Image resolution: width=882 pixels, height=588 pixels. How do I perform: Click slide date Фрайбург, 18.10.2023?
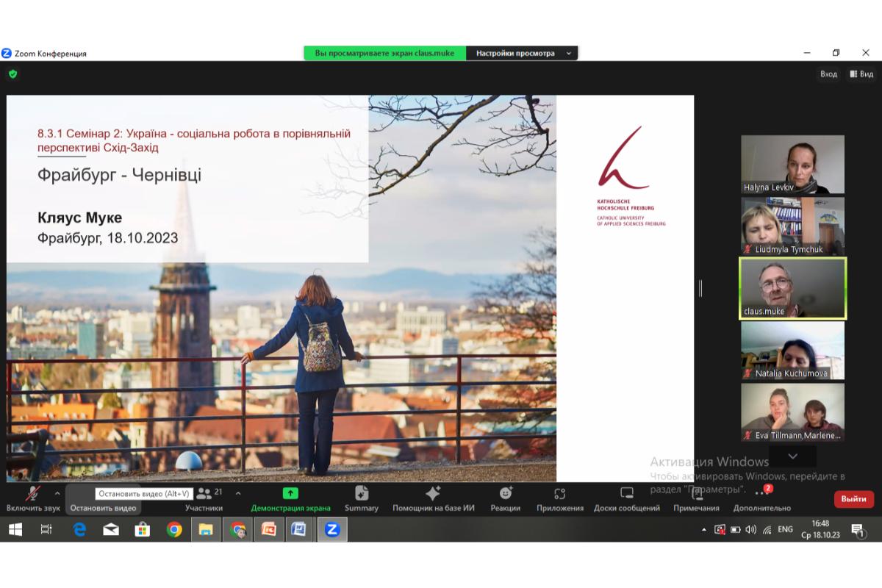[x=107, y=237]
